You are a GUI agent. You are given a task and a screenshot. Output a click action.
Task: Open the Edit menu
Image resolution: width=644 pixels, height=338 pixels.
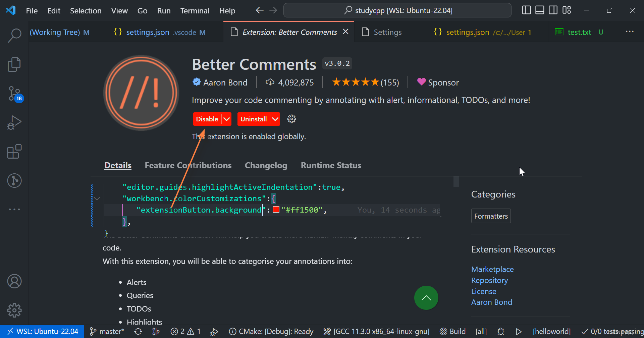[x=54, y=10]
